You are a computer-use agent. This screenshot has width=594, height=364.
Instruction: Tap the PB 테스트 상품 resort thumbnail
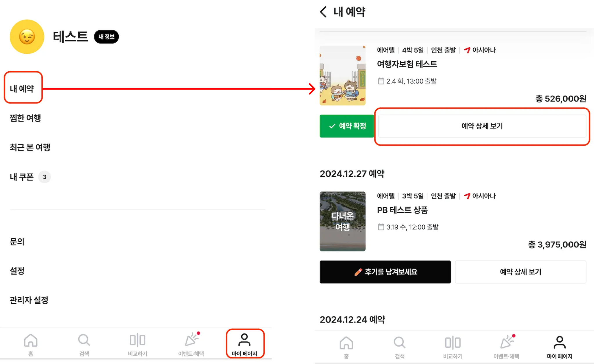[x=343, y=221]
